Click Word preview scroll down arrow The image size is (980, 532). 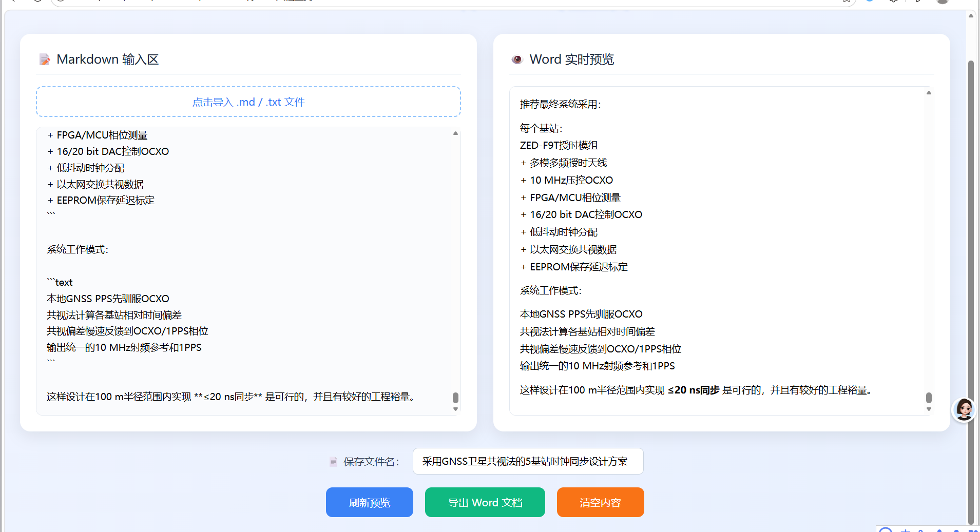[x=929, y=409]
